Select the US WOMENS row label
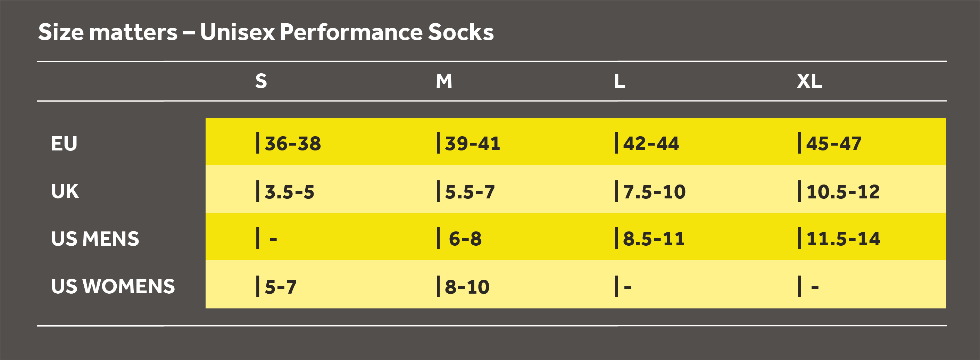Screen dimensions: 980x360 [x=113, y=286]
